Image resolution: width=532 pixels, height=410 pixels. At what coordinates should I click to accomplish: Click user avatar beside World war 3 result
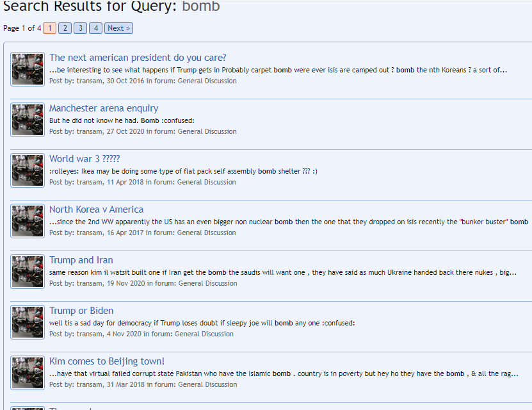[x=28, y=170]
